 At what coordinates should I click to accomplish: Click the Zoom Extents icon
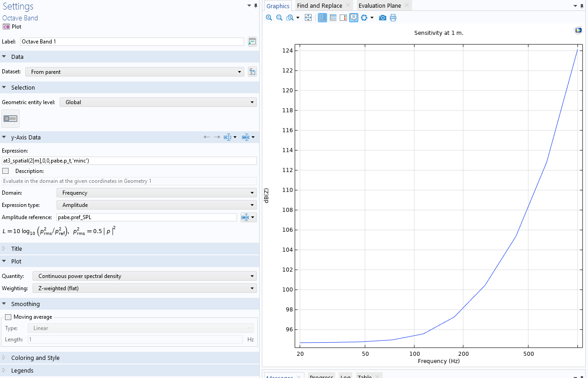308,18
